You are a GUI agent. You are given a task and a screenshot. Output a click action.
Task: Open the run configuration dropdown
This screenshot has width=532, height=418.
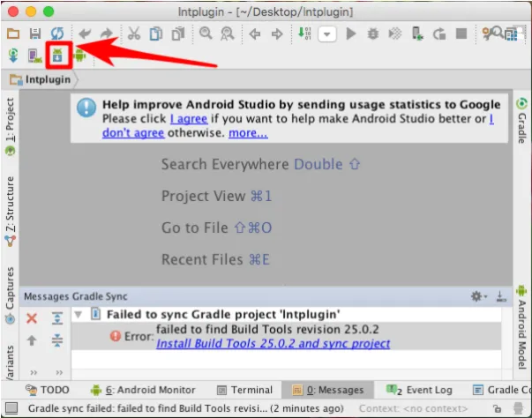click(x=327, y=34)
